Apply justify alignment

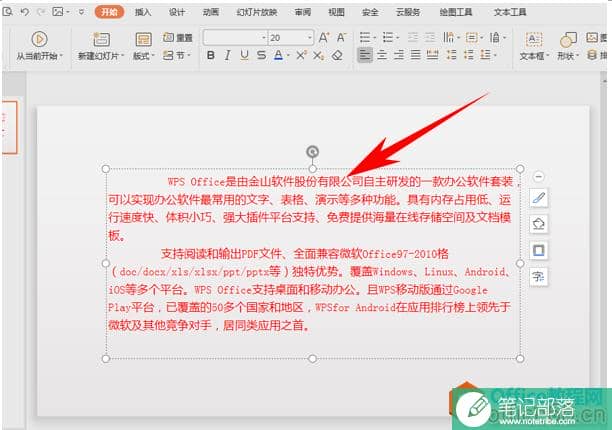[416, 55]
